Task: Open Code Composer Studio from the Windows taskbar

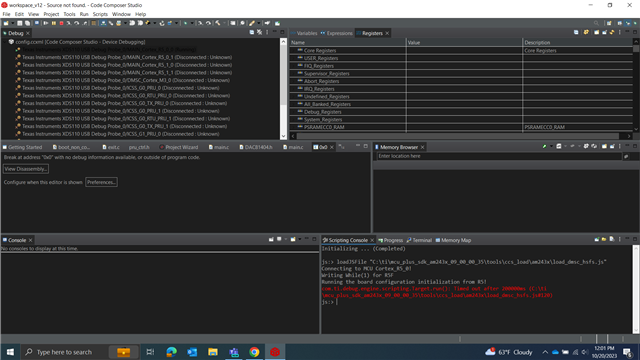Action: (x=275, y=352)
